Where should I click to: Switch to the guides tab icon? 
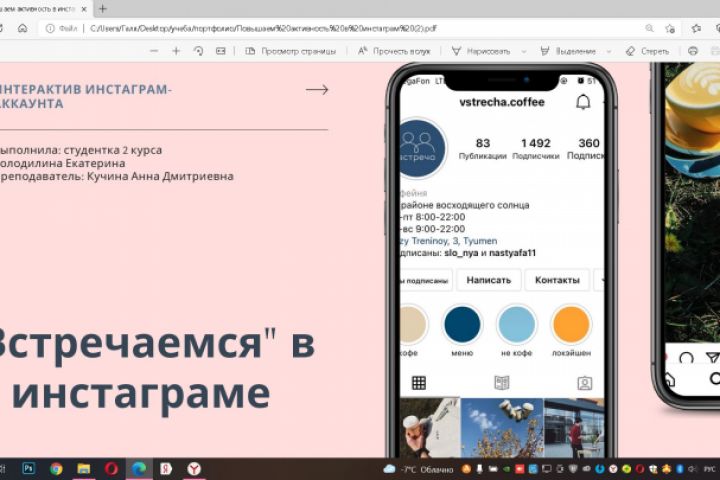(501, 383)
